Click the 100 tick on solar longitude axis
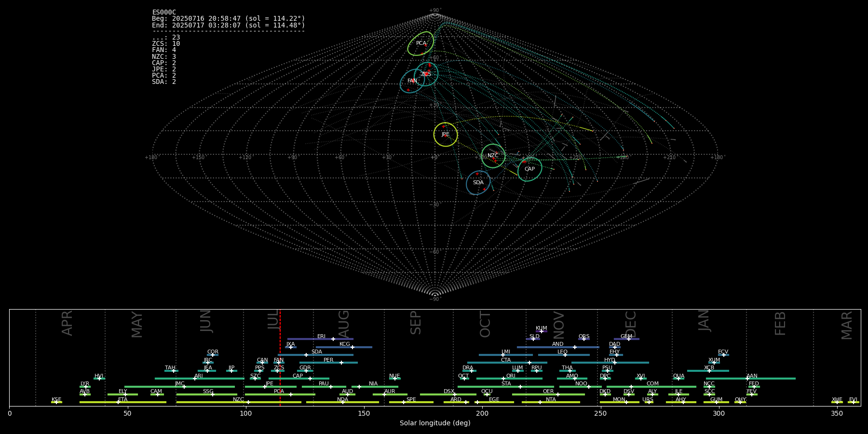This screenshot has width=868, height=434. click(246, 413)
